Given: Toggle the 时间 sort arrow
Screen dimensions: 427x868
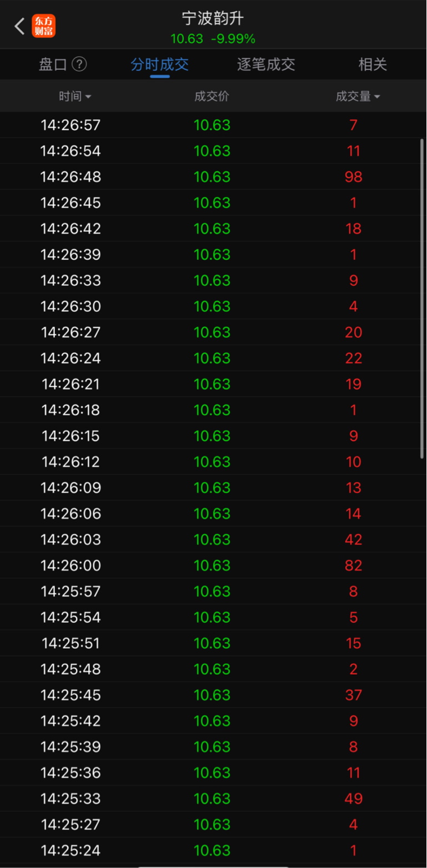Looking at the screenshot, I should pyautogui.click(x=88, y=97).
